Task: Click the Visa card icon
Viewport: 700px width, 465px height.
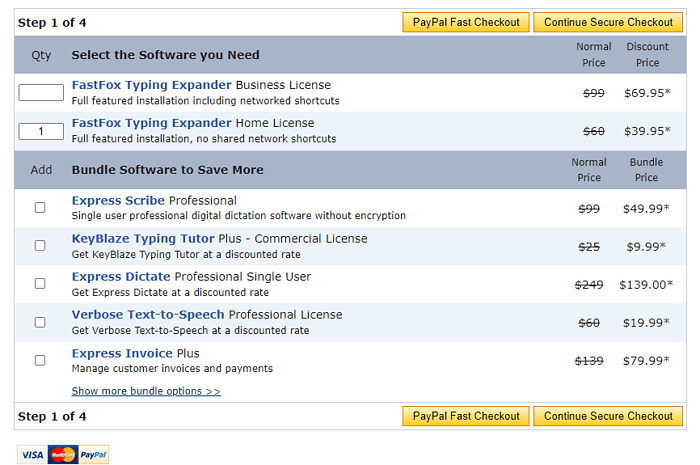Action: 32,455
